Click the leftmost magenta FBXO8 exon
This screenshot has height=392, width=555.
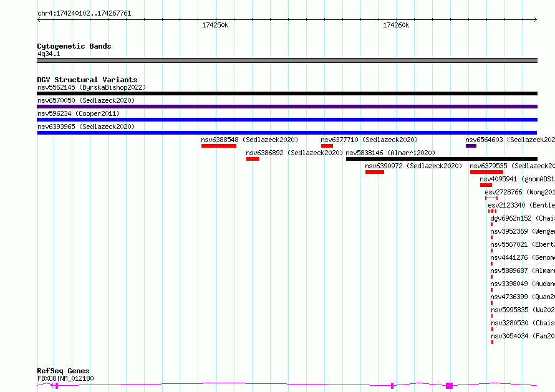[x=57, y=386]
